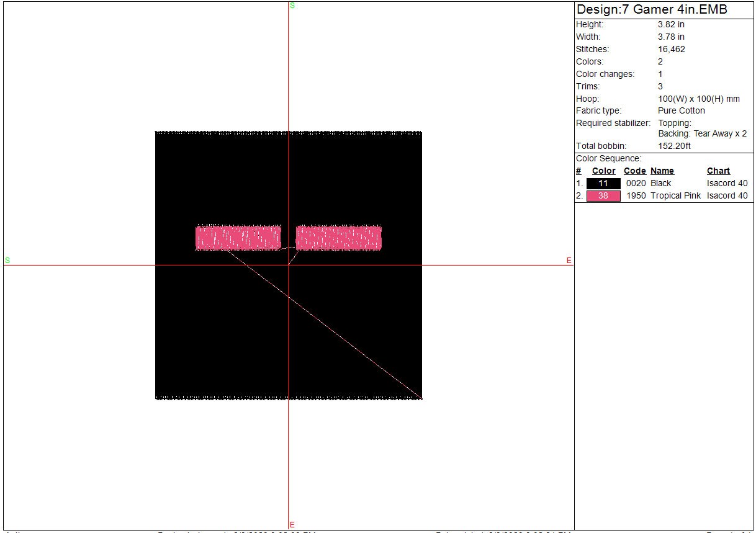Click the Pure Cotton fabric type value
This screenshot has height=533, width=756.
681,111
